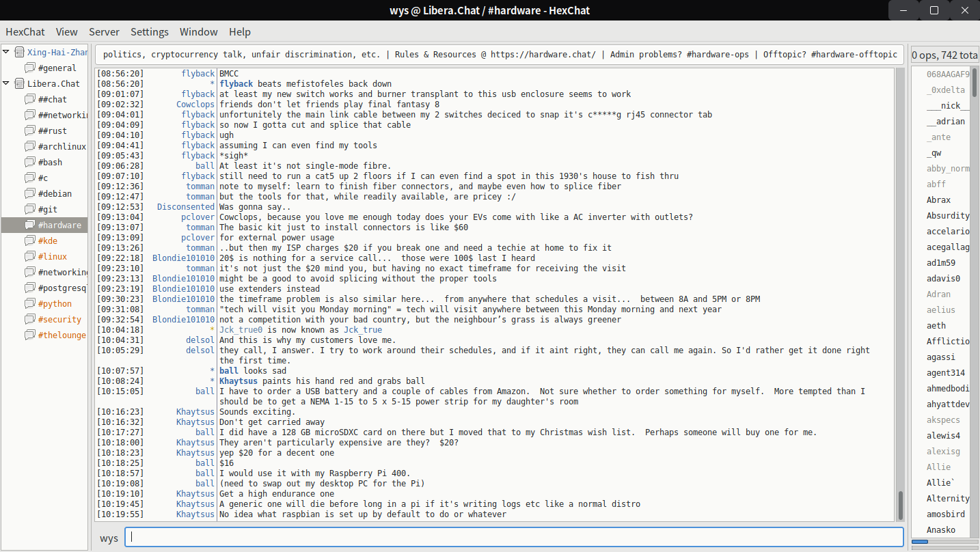980x552 pixels.
Task: Switch to the ##networking channel under Libera.Chat
Action: coord(63,115)
